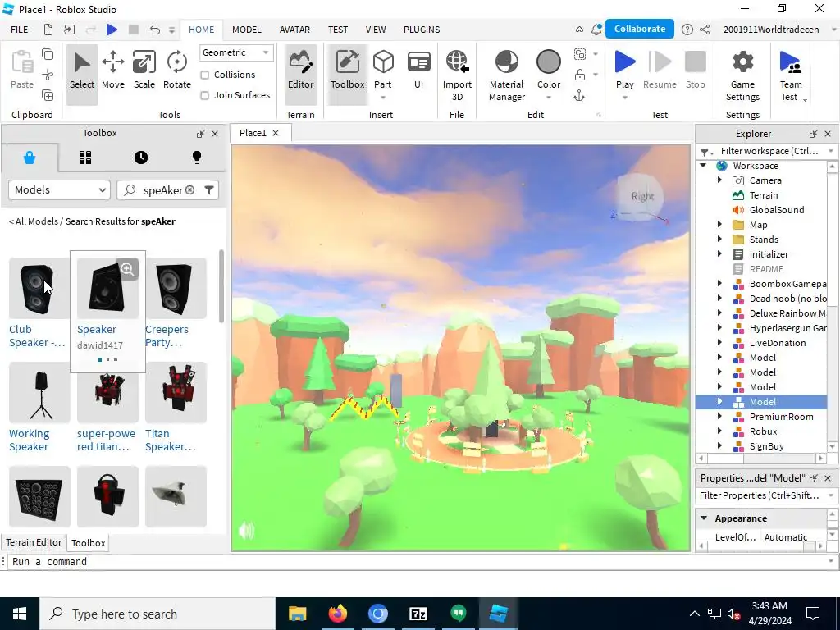840x630 pixels.
Task: Switch to the MODEL ribbon tab
Action: click(x=246, y=30)
